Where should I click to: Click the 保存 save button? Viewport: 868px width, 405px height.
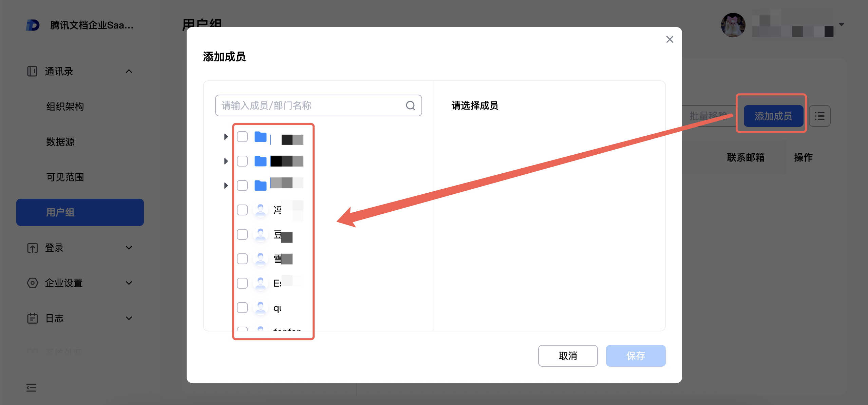point(635,355)
